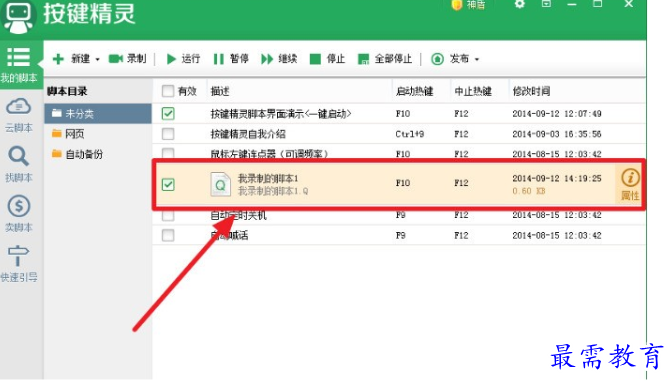Screen dimensions: 672x388
Task: Open the 卖脚本 dollar sidebar icon
Action: click(18, 214)
